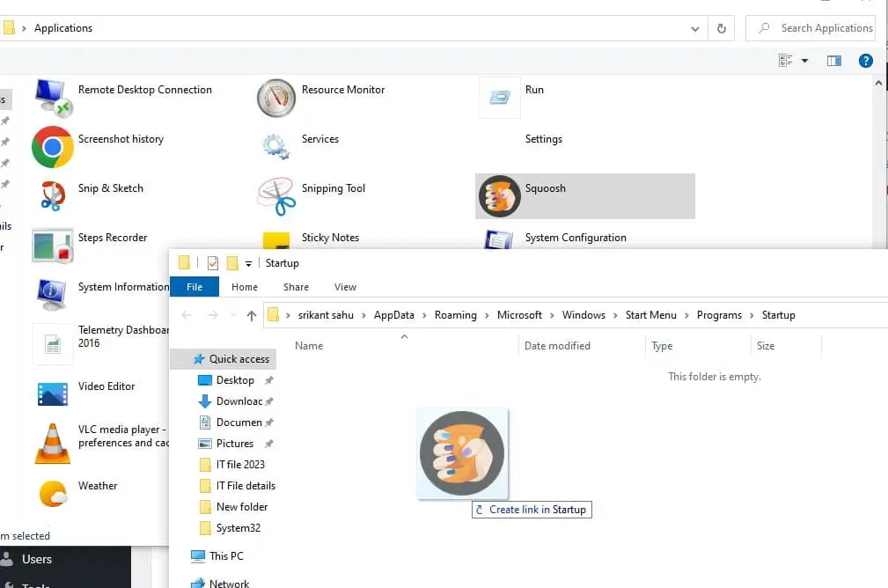Image resolution: width=888 pixels, height=588 pixels.
Task: Open the File tab in Startup window
Action: [x=194, y=287]
